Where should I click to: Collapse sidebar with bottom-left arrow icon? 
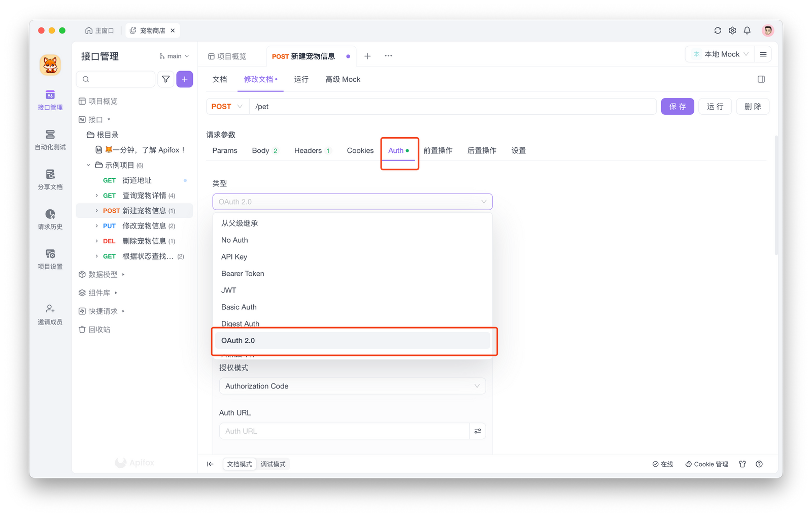pos(210,464)
